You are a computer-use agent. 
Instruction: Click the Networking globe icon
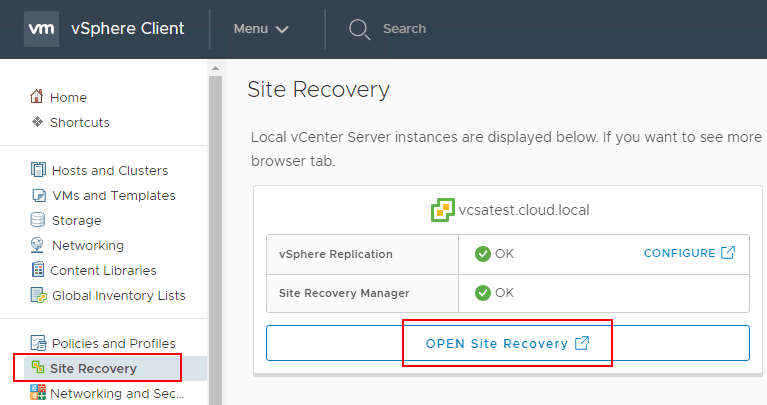tap(38, 245)
